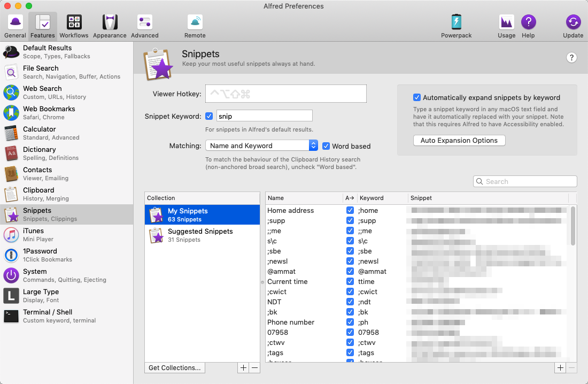The width and height of the screenshot is (588, 384).
Task: Sort by the A→ auto-expand column header
Action: [350, 198]
